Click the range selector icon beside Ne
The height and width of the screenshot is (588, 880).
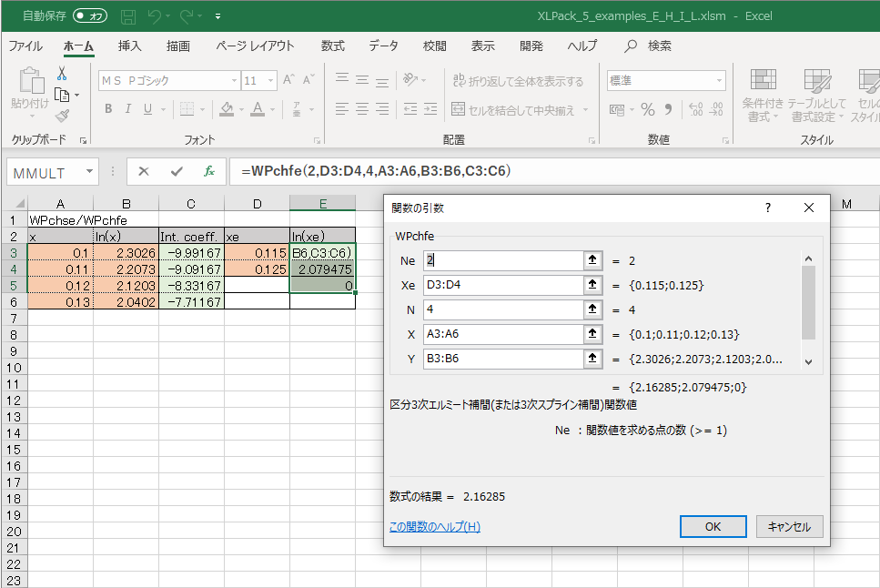593,260
